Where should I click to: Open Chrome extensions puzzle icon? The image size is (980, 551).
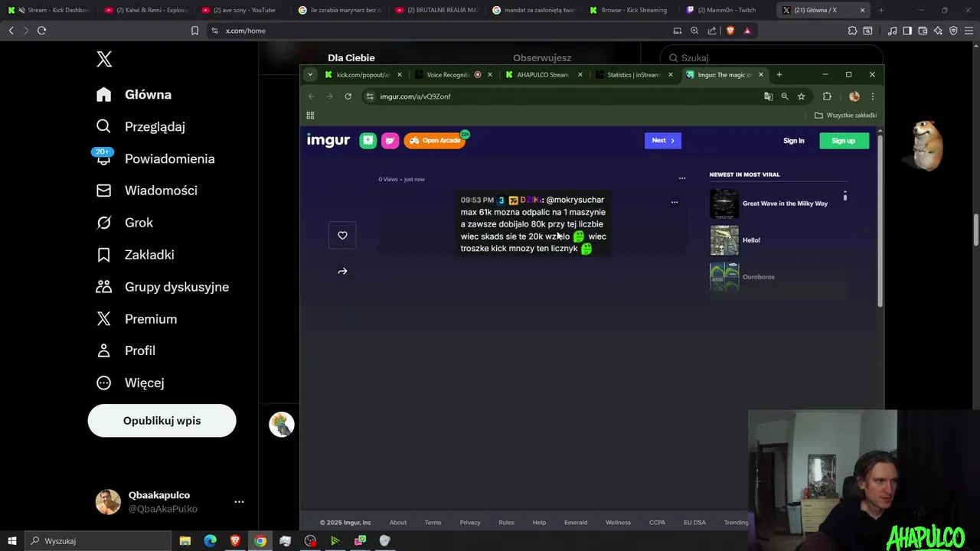[827, 96]
